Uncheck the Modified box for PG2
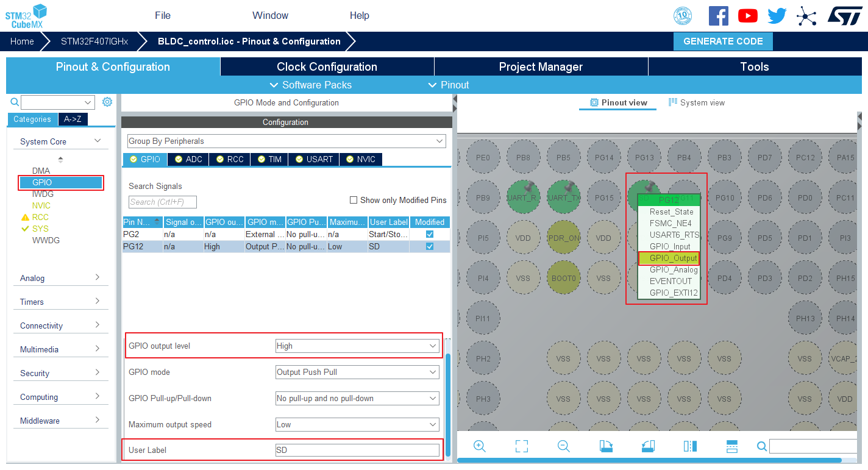The image size is (868, 470). coord(430,234)
